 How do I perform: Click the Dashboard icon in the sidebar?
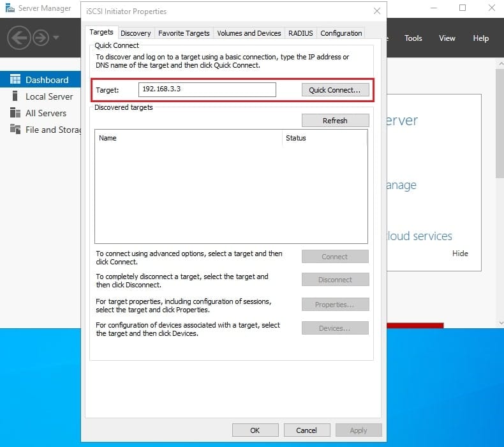point(15,79)
